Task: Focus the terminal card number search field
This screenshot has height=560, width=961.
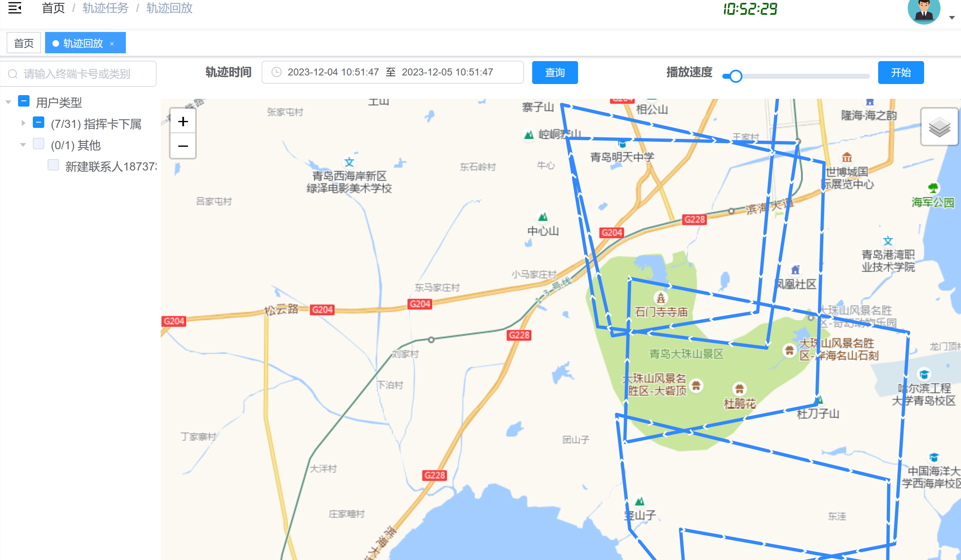Action: [x=78, y=74]
